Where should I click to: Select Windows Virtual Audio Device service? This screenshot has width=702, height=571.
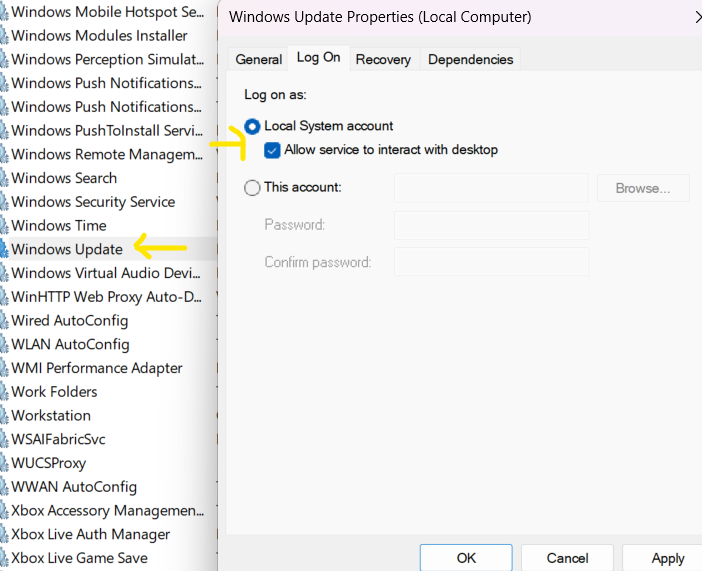pos(107,273)
